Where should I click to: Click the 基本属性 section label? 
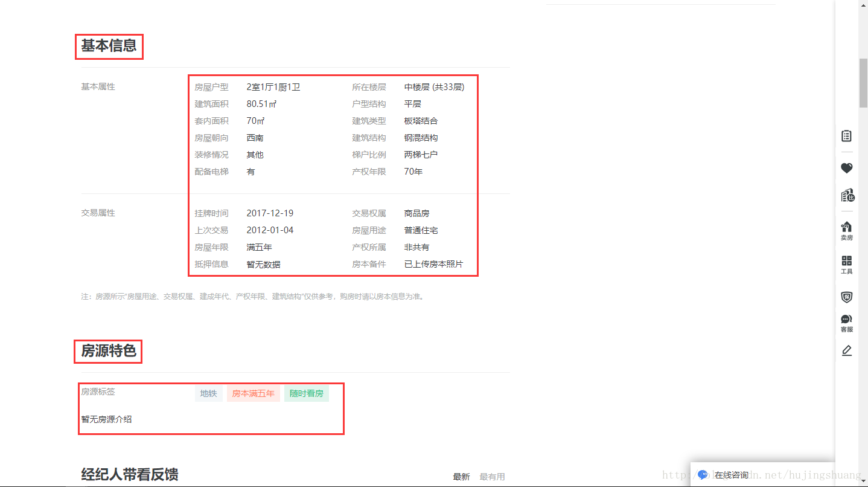(98, 86)
